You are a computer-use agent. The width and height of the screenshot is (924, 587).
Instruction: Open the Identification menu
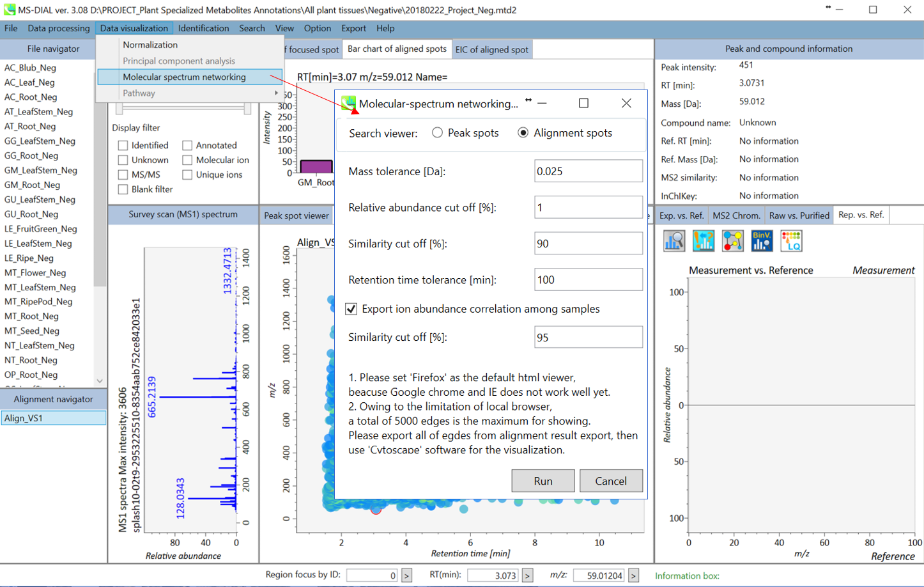pyautogui.click(x=203, y=28)
